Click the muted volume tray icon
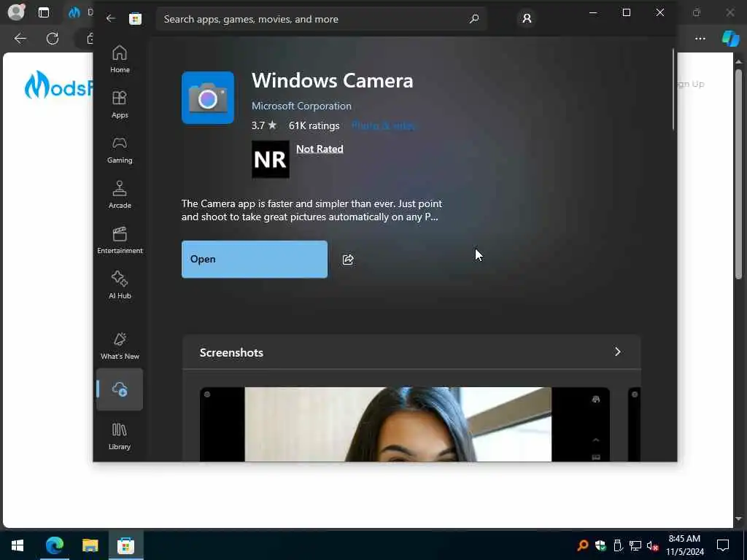The height and width of the screenshot is (560, 747). [x=652, y=545]
